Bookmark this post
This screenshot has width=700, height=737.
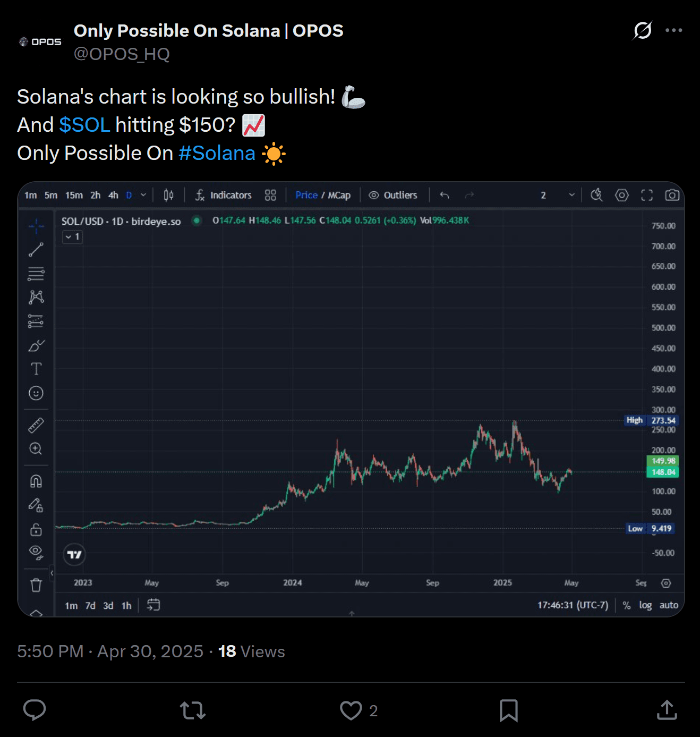(508, 710)
